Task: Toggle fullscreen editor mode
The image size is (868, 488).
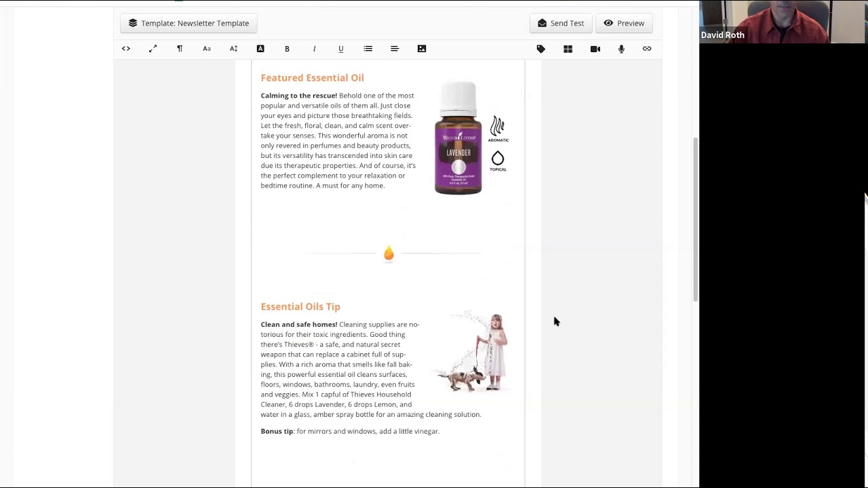Action: [153, 49]
